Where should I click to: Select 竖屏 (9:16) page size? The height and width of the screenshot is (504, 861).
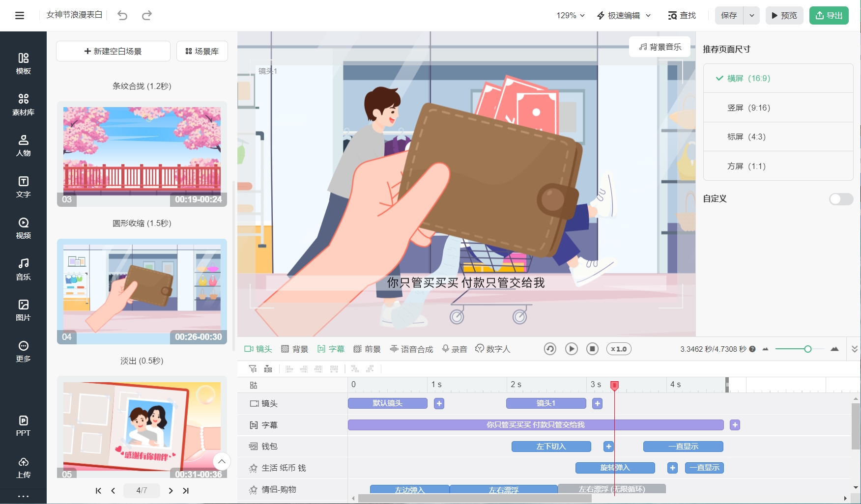coord(778,108)
